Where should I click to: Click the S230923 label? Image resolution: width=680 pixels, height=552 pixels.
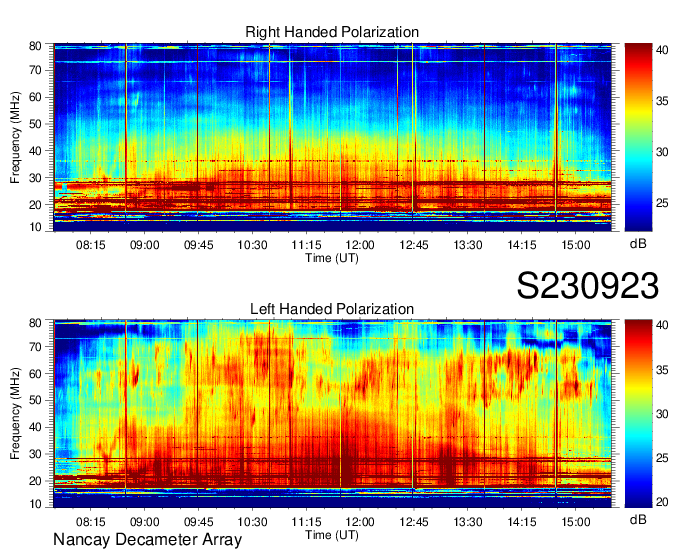pos(588,286)
